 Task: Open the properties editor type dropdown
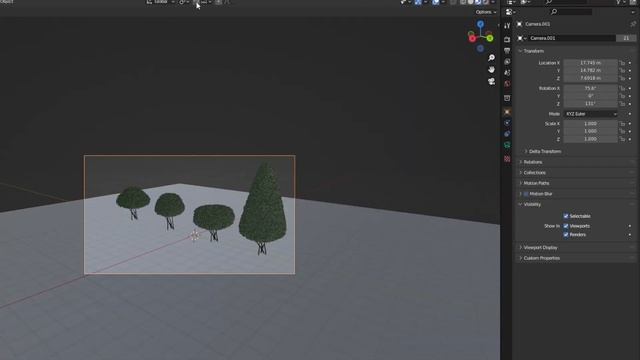point(511,12)
